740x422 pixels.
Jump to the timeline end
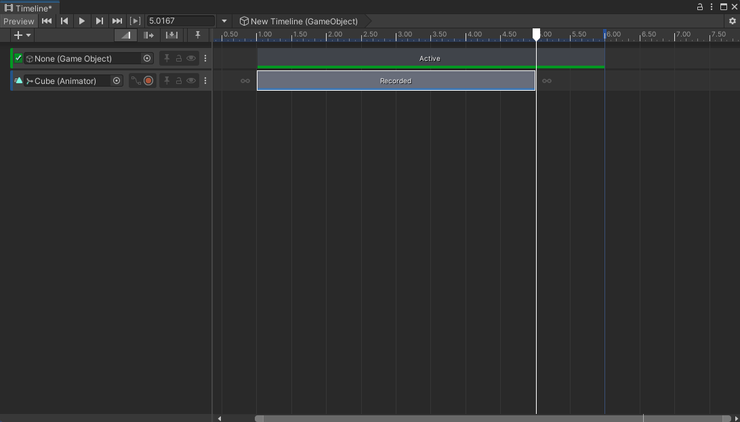[117, 21]
